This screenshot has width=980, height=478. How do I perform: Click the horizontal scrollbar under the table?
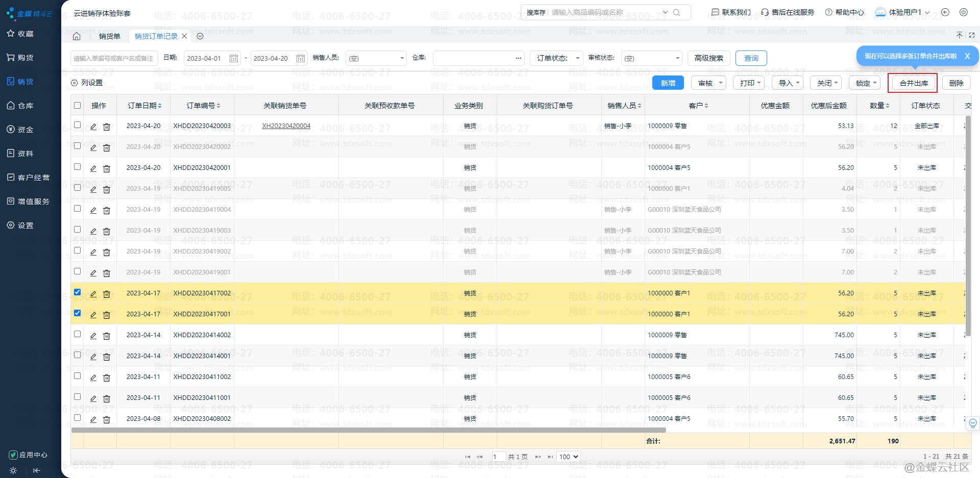pos(367,430)
